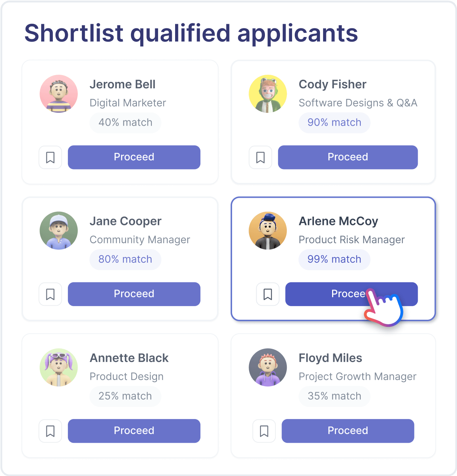Open Jerome Bell's avatar picture
457x476 pixels.
tap(59, 94)
